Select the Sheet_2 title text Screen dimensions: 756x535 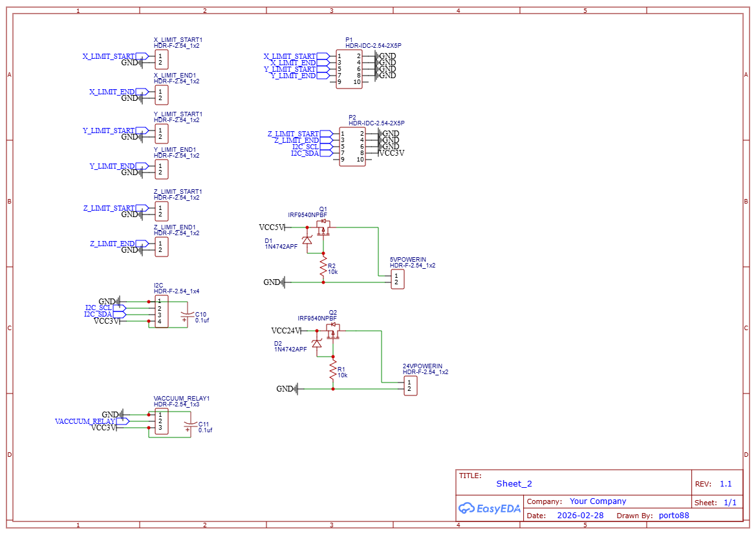(514, 484)
